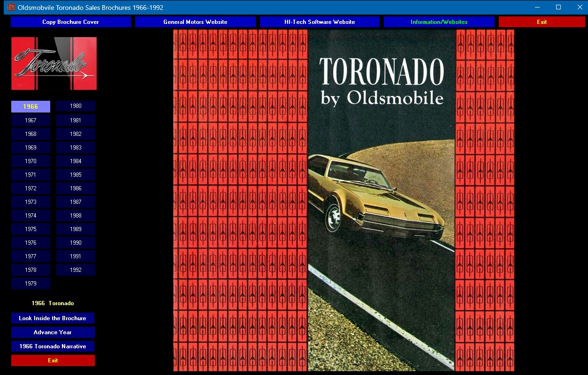The height and width of the screenshot is (375, 588).
Task: Open the 1966 Toronado Narrative
Action: click(x=53, y=346)
